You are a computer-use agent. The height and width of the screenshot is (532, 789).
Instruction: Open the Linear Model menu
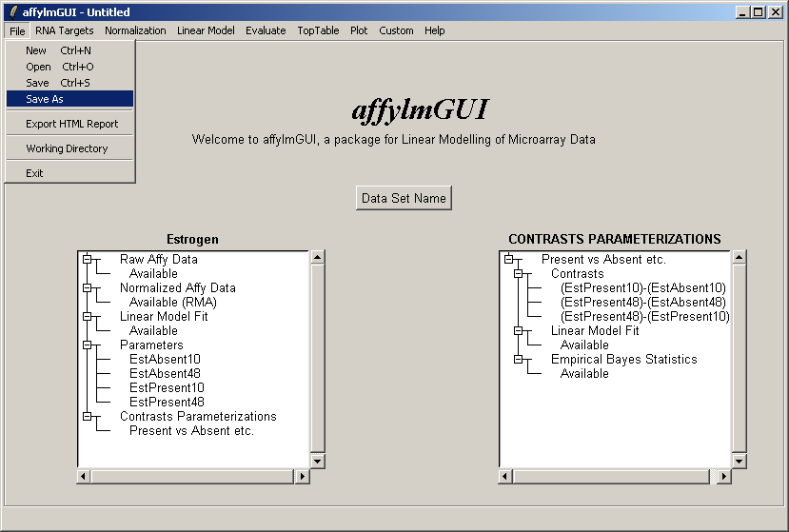(206, 30)
